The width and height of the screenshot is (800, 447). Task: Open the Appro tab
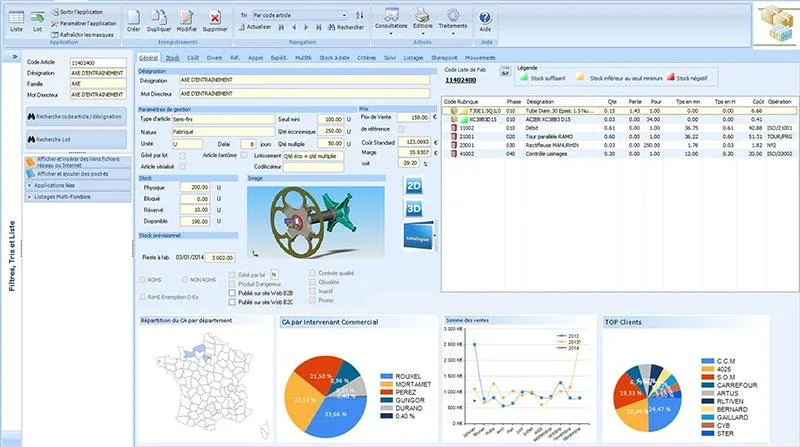click(x=256, y=58)
